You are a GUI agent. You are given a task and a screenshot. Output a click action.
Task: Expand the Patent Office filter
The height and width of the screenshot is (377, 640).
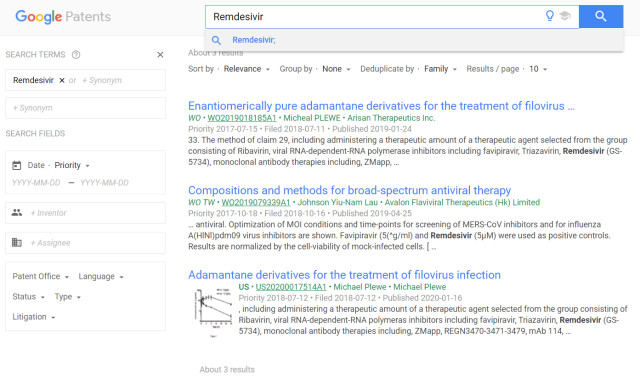click(40, 276)
